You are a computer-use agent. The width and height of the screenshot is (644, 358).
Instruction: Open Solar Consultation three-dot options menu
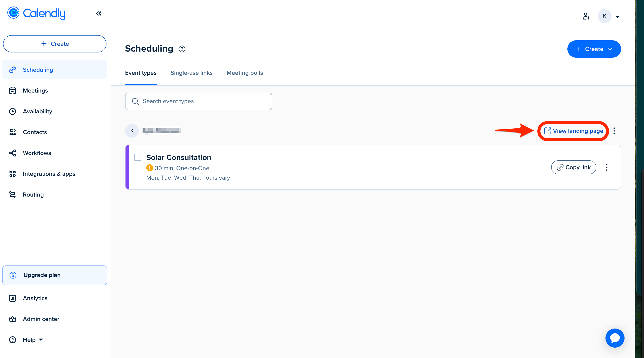pyautogui.click(x=607, y=167)
